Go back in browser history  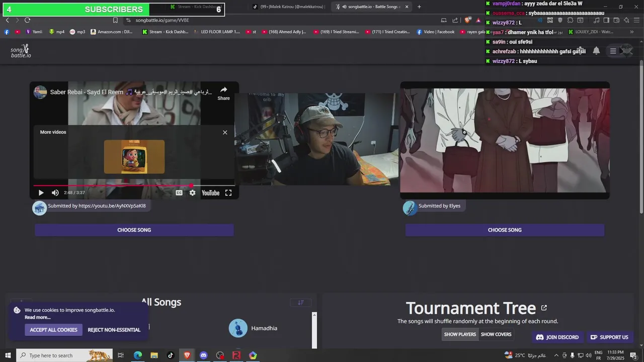point(8,20)
